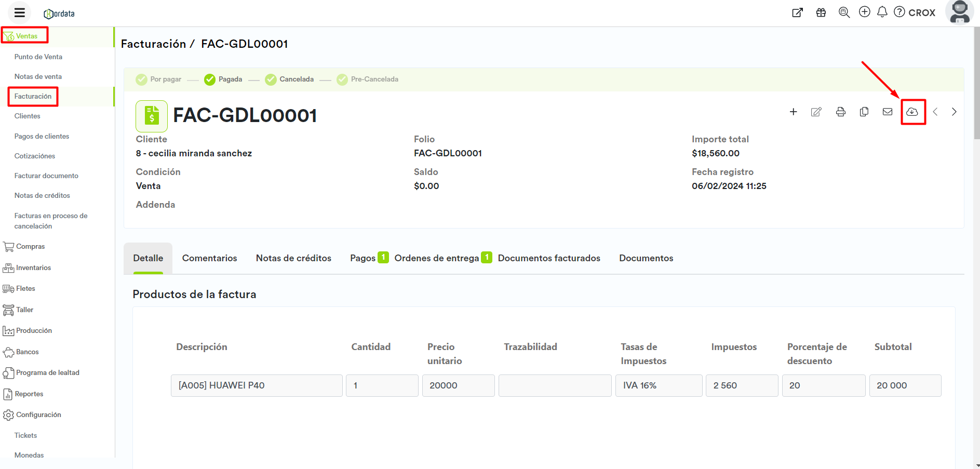The image size is (980, 469).
Task: Click the plus icon to add invoice
Action: pos(793,112)
